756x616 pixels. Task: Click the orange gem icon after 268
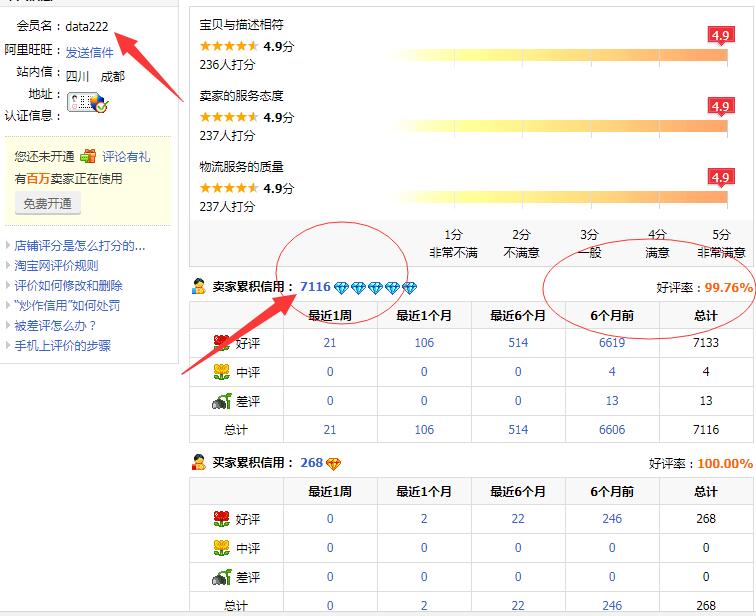click(x=334, y=464)
